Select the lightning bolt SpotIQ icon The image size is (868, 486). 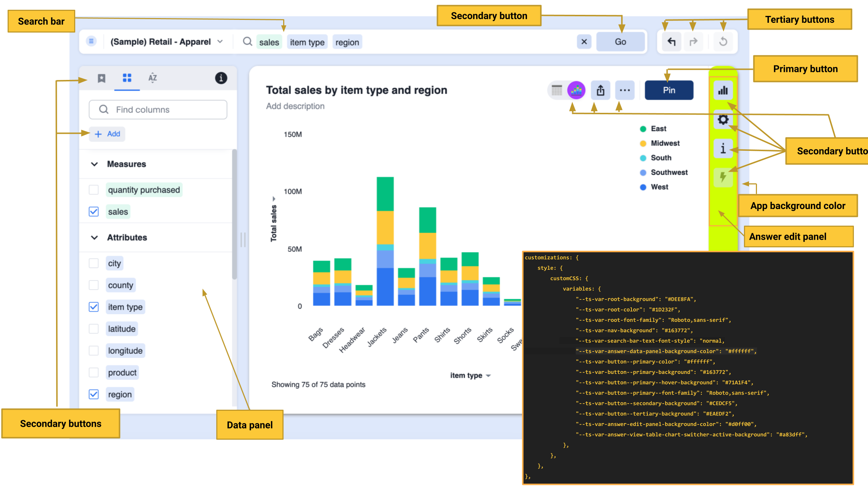(723, 176)
